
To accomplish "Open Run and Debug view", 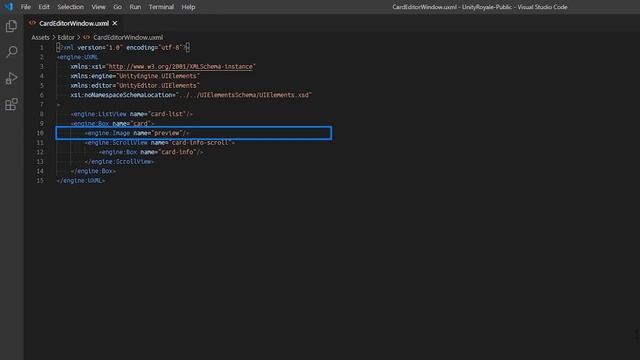I will point(11,78).
